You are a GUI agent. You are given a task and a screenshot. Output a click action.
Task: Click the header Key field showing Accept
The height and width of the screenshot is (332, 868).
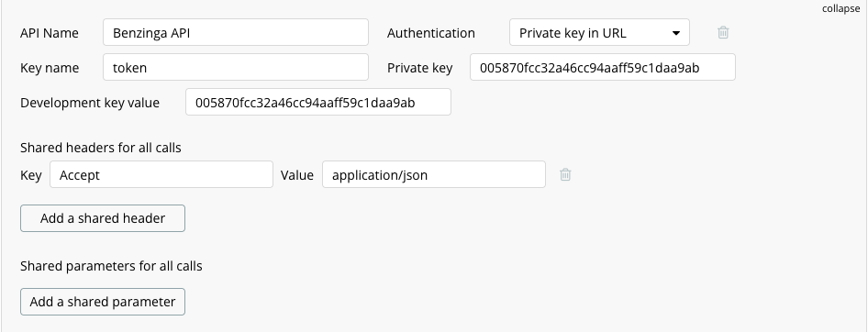[161, 175]
